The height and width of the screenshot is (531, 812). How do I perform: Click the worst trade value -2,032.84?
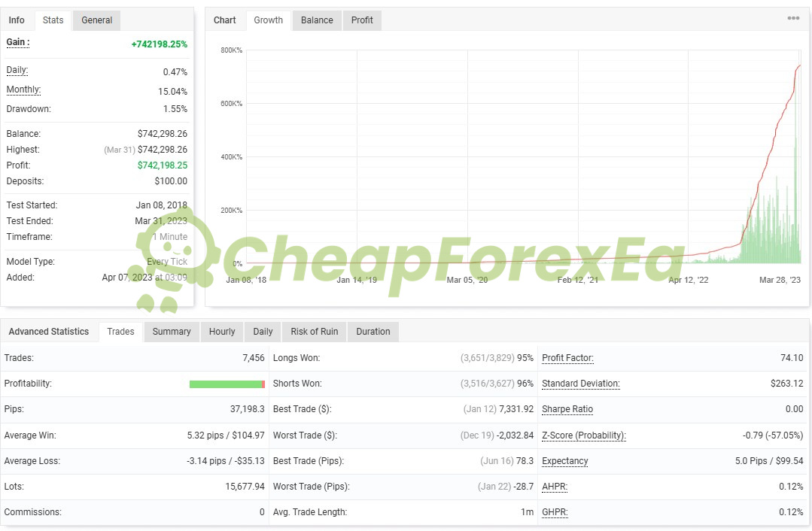pos(515,435)
